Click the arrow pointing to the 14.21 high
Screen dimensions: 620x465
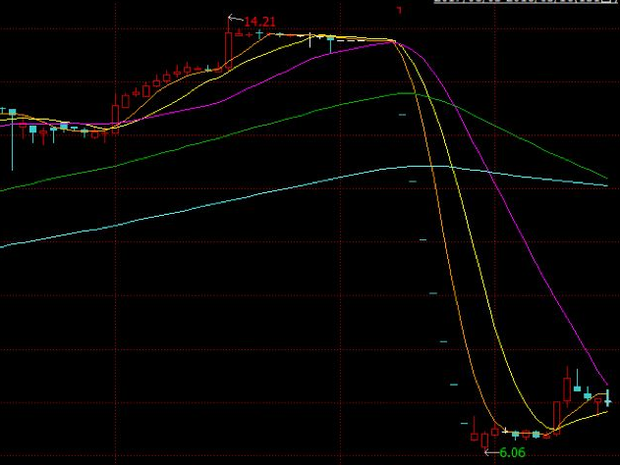pos(235,18)
